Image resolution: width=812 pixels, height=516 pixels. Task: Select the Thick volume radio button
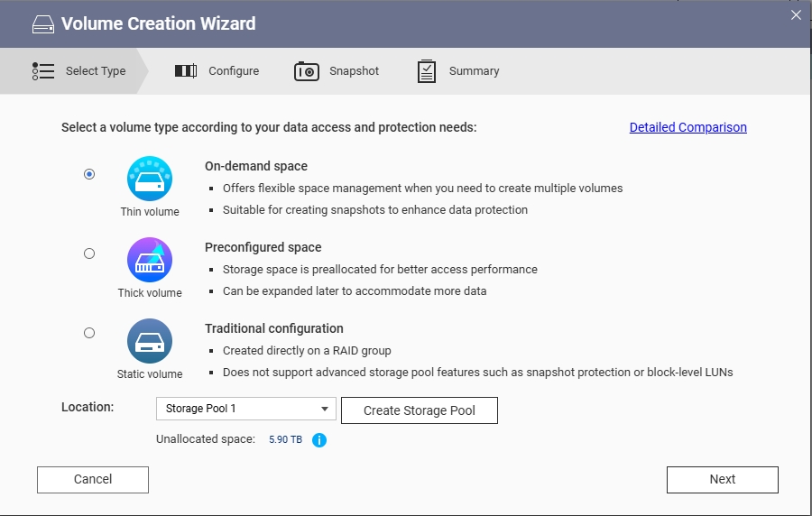click(x=89, y=253)
